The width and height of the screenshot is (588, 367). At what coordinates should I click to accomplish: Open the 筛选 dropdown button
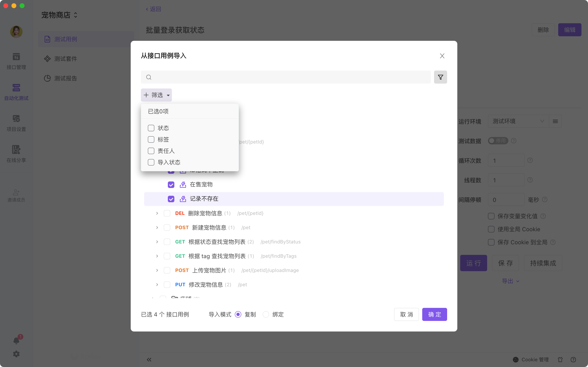tap(156, 95)
